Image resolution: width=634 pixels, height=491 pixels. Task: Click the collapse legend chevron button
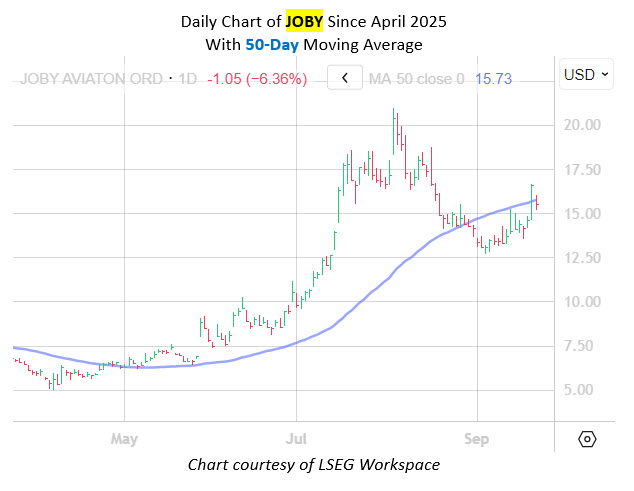345,78
